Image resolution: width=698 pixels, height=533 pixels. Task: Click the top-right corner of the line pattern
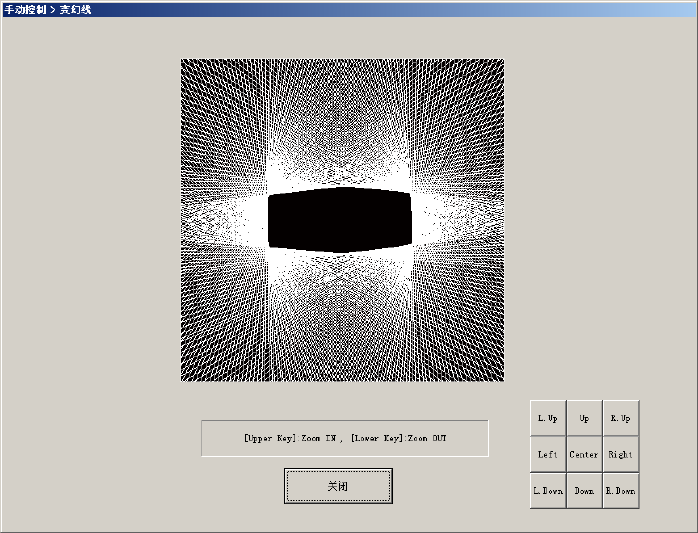click(x=501, y=62)
